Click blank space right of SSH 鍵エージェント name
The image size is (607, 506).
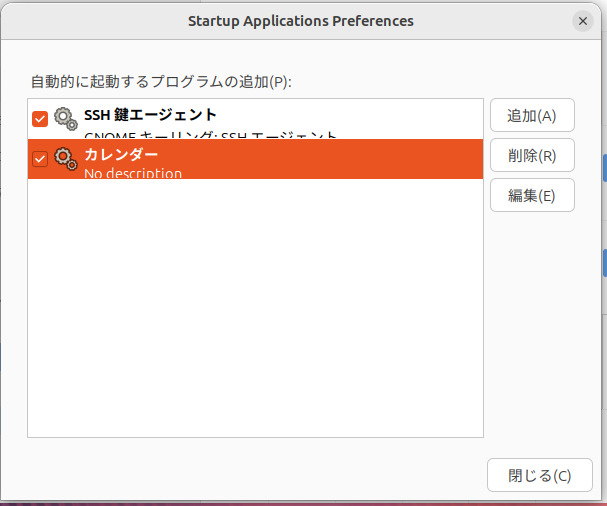pyautogui.click(x=350, y=115)
